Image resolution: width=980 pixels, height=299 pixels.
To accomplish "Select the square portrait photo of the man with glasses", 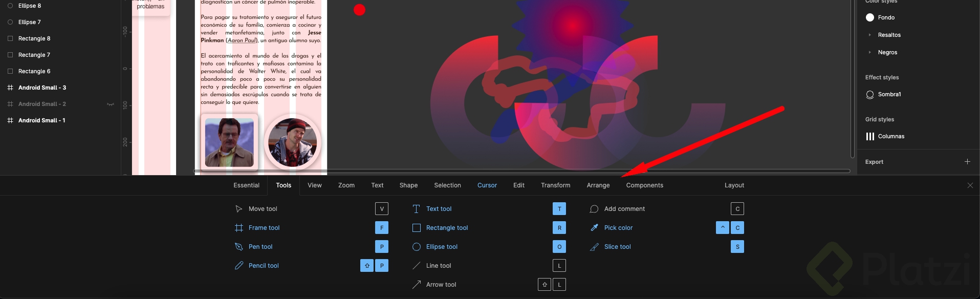I will pos(229,142).
